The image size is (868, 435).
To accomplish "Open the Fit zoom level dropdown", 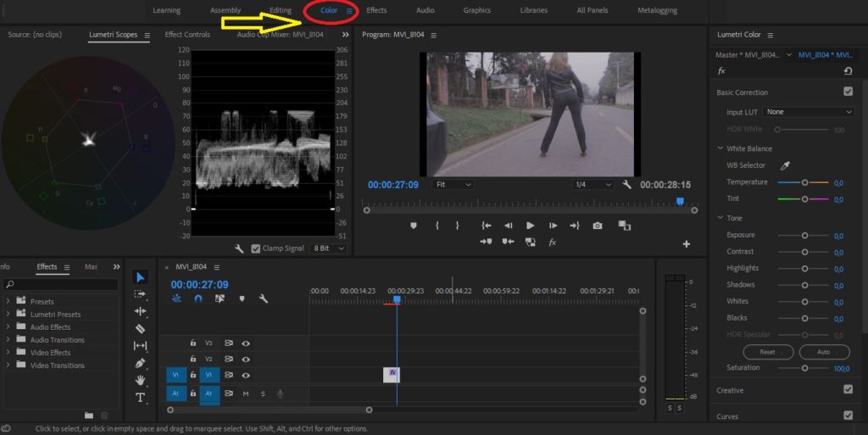I will (453, 184).
